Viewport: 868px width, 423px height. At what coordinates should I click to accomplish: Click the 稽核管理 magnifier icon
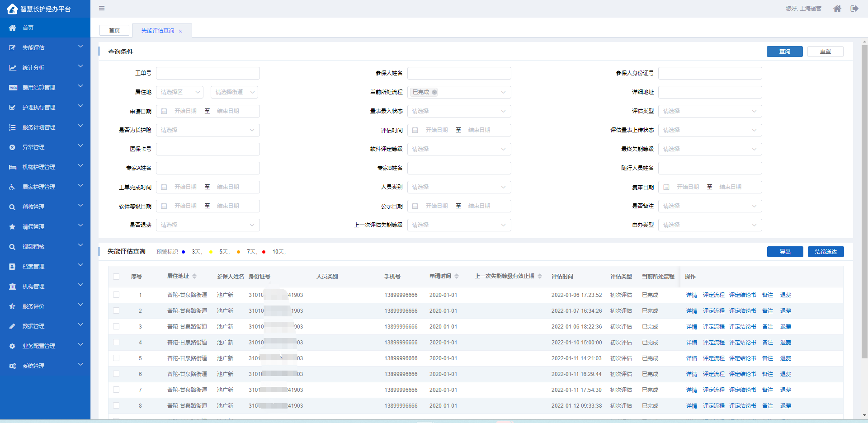tap(12, 207)
